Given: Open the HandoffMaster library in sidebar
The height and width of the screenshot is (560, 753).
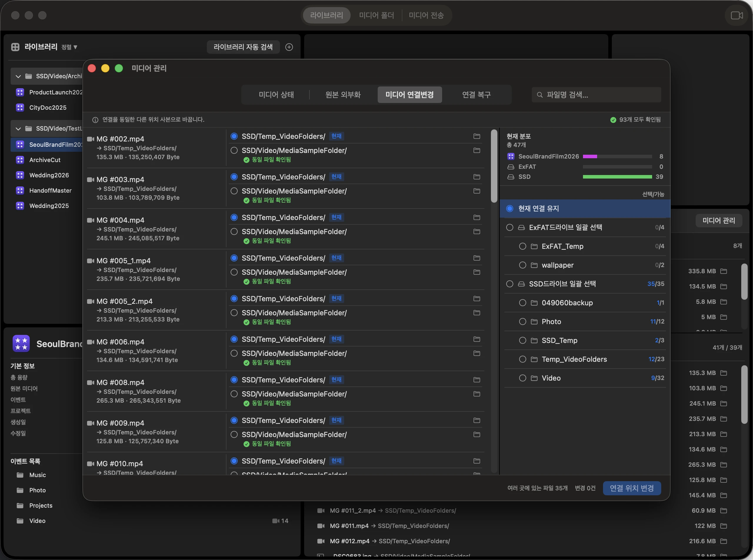Looking at the screenshot, I should click(51, 191).
